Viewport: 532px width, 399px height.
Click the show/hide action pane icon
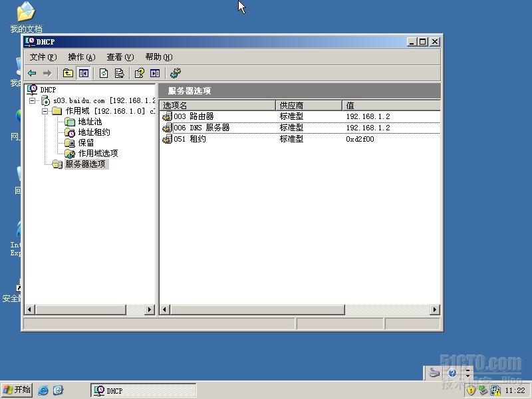[x=155, y=73]
